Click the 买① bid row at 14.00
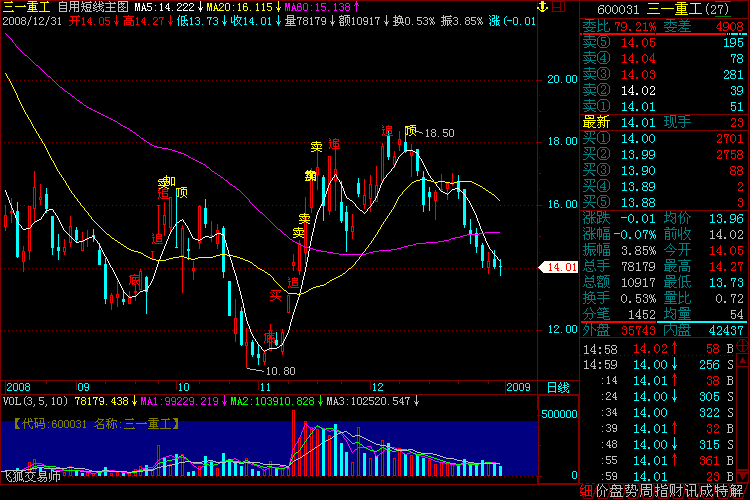 point(663,139)
